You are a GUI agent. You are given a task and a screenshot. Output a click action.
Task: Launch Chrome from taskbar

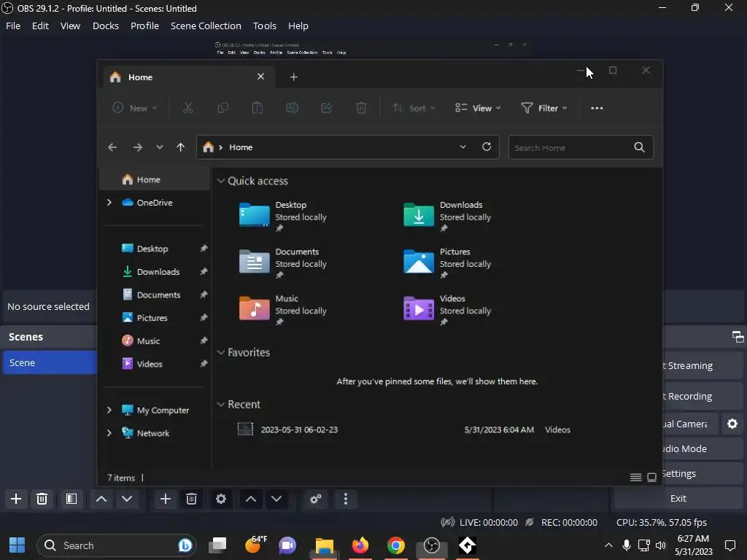coord(396,545)
